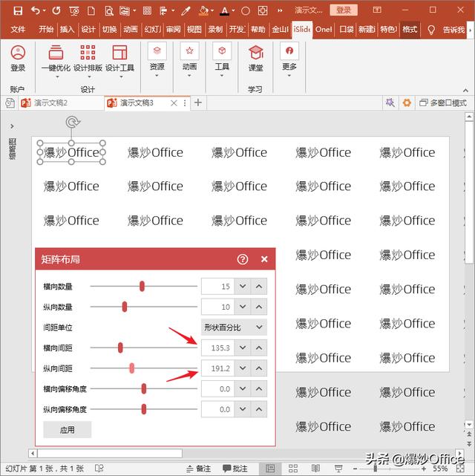The image size is (475, 476).
Task: Collapse the ribbon with the caret
Action: [465, 90]
